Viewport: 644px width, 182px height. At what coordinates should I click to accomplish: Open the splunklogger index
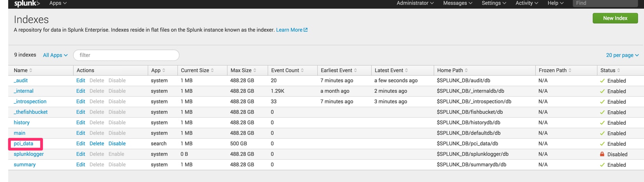click(29, 154)
